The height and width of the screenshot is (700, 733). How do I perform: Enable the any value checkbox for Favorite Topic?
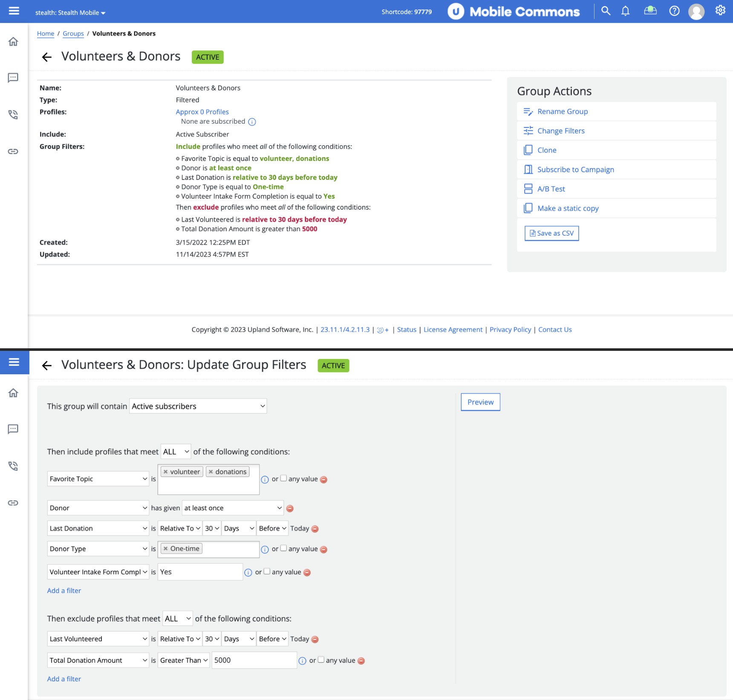[x=284, y=478]
